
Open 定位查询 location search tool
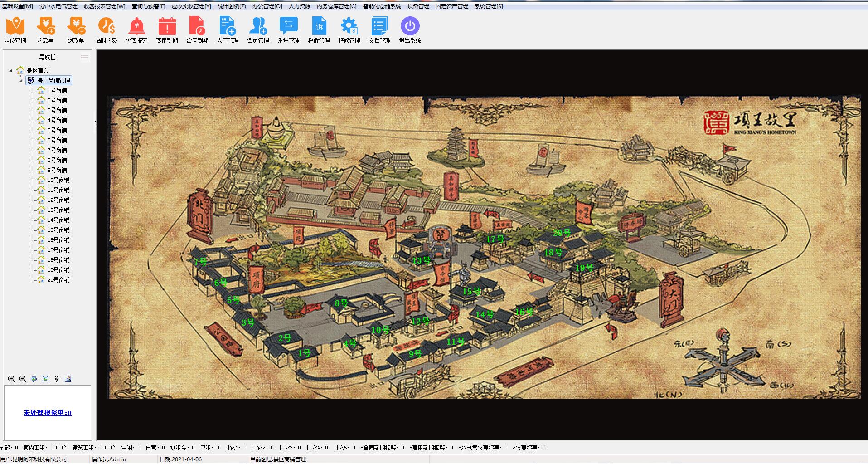click(15, 30)
